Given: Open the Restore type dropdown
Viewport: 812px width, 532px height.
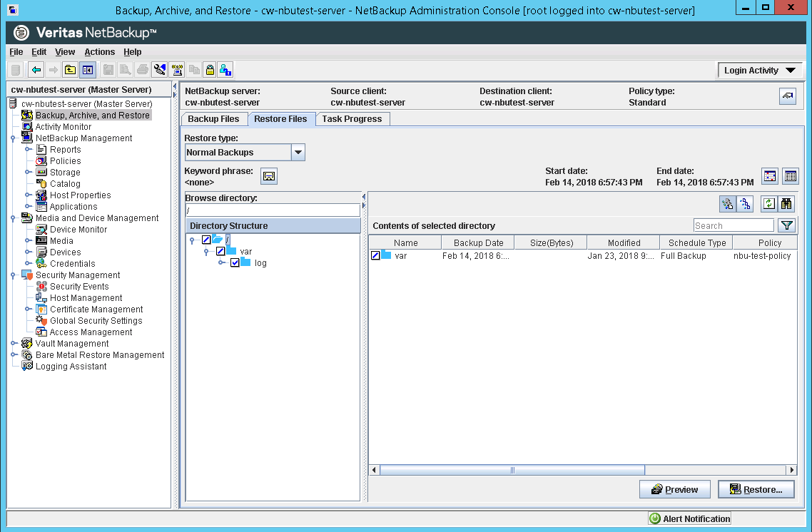Looking at the screenshot, I should (298, 153).
